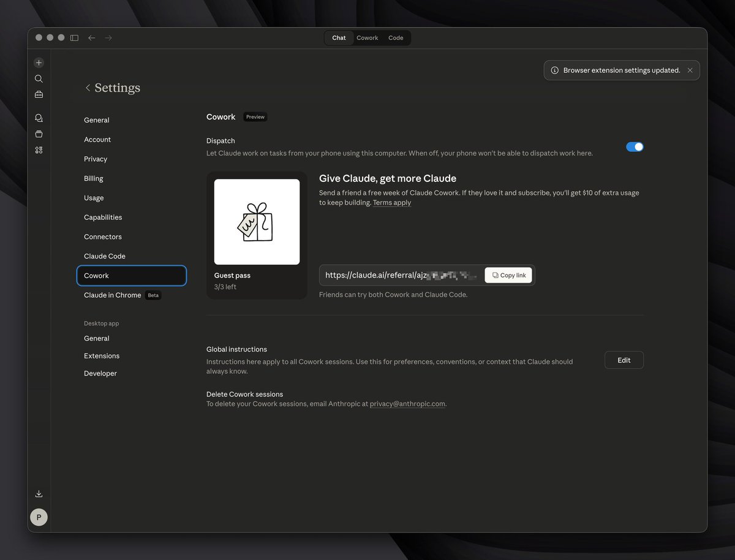
Task: Click the "Desktop app" section label
Action: [102, 323]
